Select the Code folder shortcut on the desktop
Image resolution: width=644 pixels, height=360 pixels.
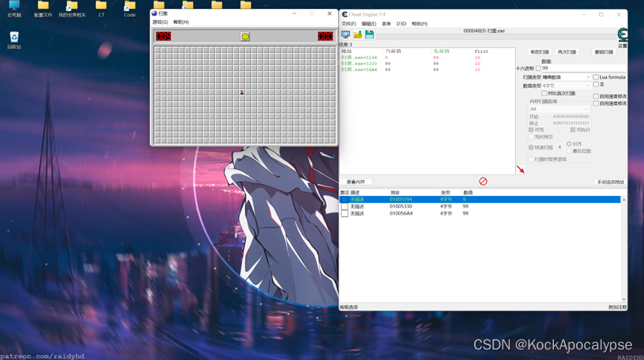tap(130, 9)
